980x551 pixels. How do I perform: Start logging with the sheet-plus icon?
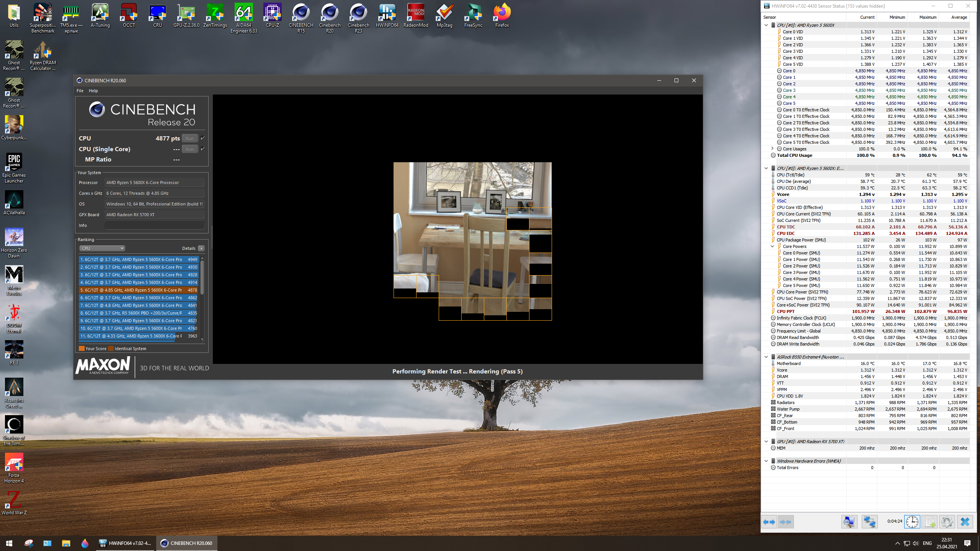[929, 522]
